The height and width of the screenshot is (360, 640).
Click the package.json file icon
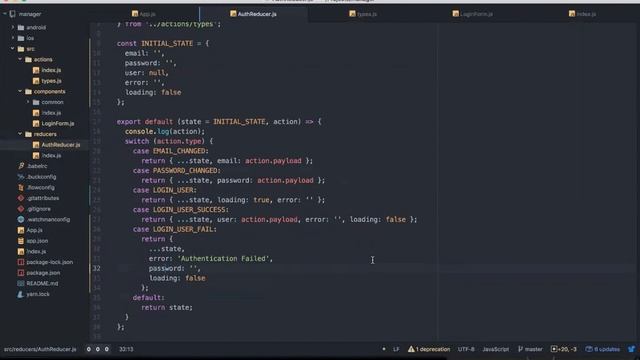pos(21,273)
